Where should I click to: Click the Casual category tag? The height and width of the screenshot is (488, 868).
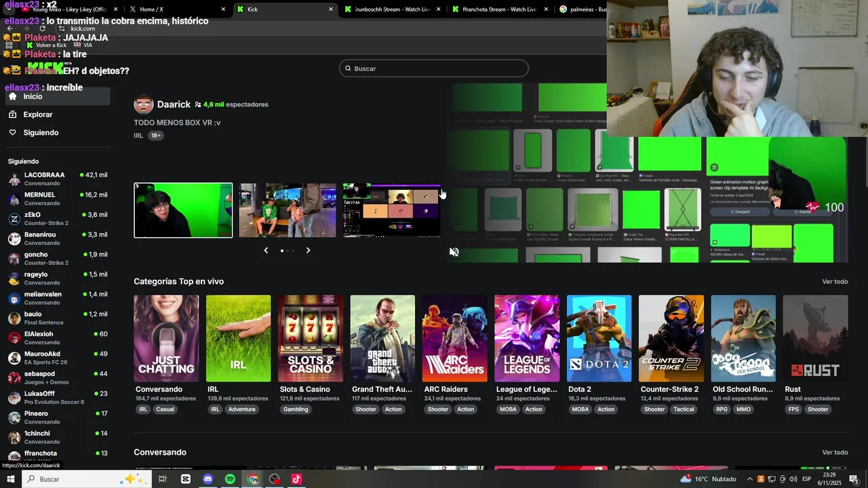(165, 409)
